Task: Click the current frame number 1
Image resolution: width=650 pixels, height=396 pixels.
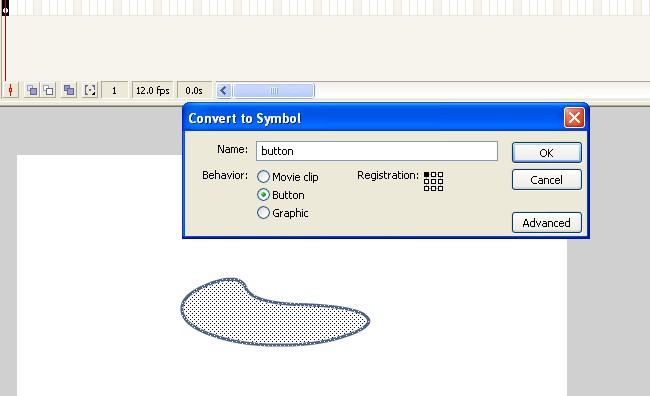Action: coord(114,90)
